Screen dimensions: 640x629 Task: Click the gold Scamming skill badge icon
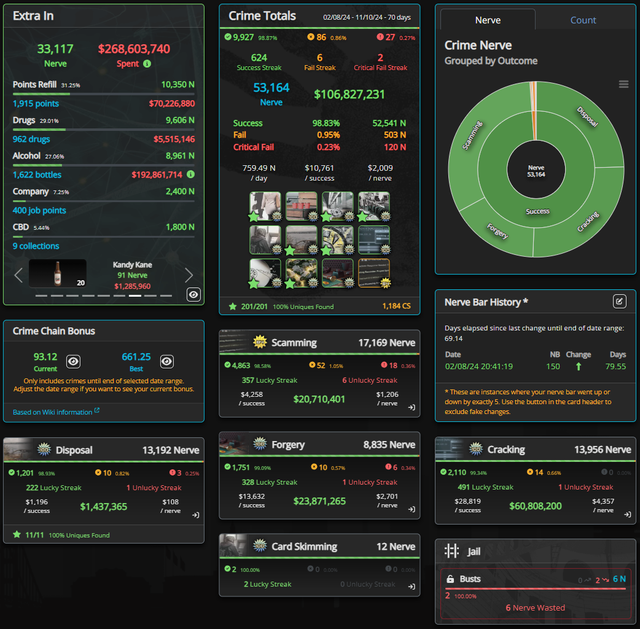point(260,342)
